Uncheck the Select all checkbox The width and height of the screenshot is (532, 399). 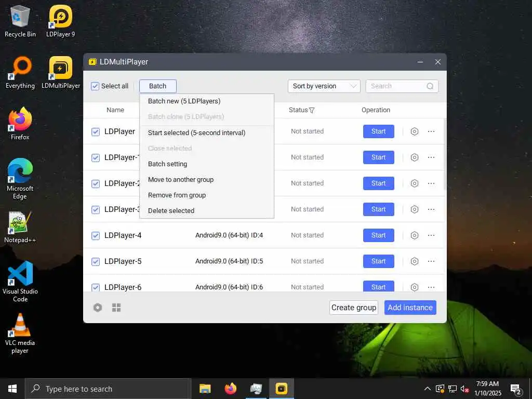95,86
